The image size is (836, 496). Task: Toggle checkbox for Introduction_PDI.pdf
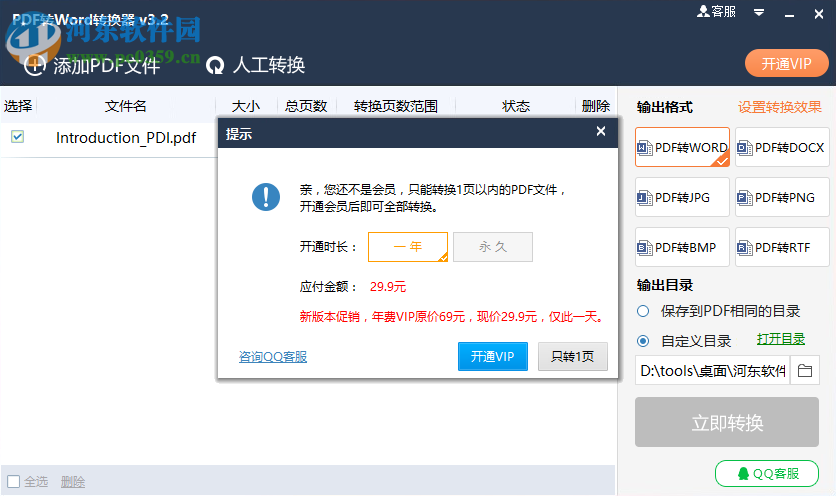pyautogui.click(x=18, y=137)
